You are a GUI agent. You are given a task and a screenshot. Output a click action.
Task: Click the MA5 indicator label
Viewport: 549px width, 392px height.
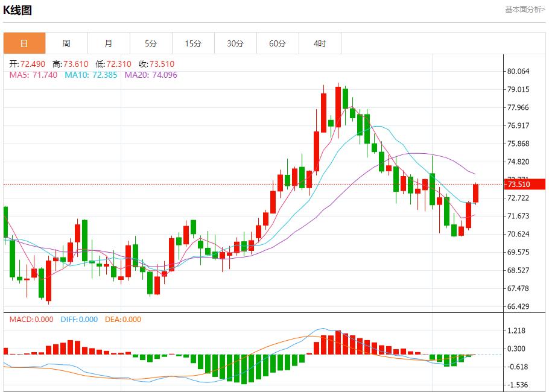pyautogui.click(x=33, y=75)
